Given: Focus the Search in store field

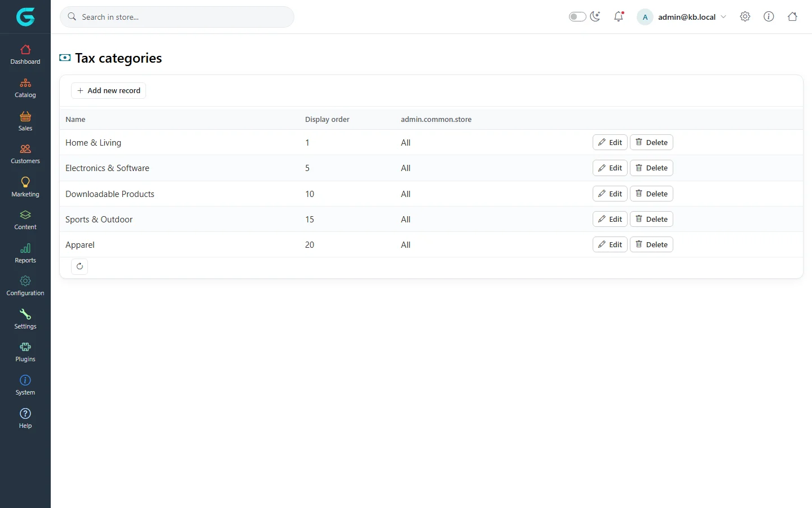Looking at the screenshot, I should click(x=177, y=17).
